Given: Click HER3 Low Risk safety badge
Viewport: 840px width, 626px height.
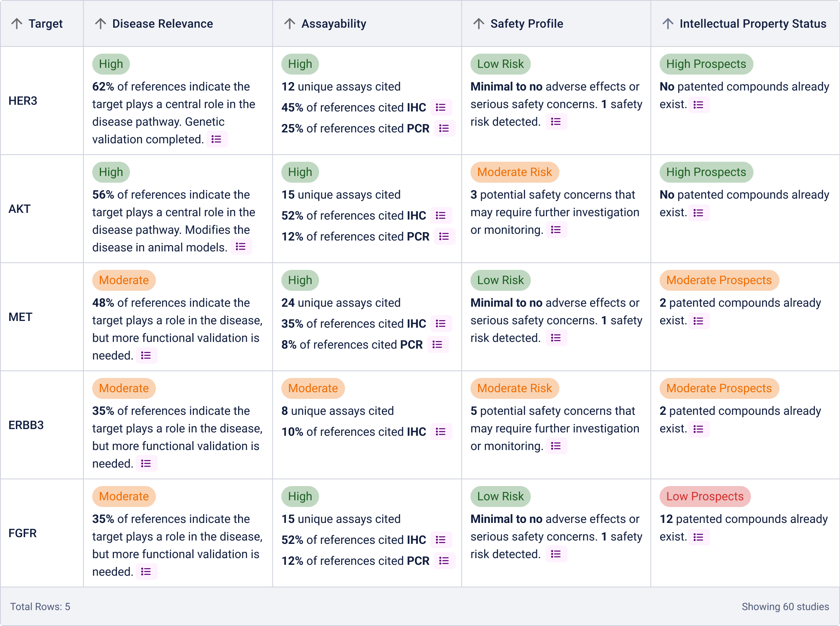Looking at the screenshot, I should pyautogui.click(x=500, y=64).
